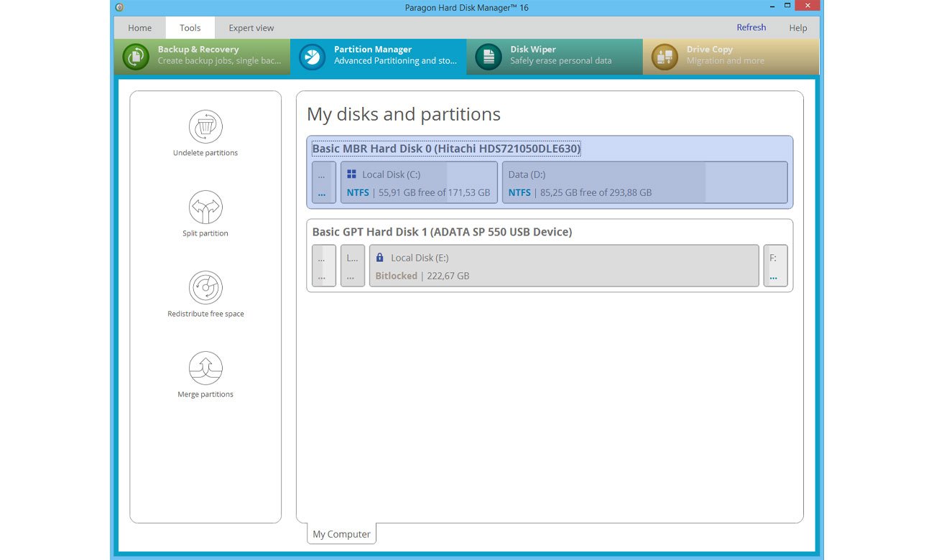The height and width of the screenshot is (560, 934).
Task: Click the Windows logo on Local Disk (C:)
Action: [x=351, y=174]
